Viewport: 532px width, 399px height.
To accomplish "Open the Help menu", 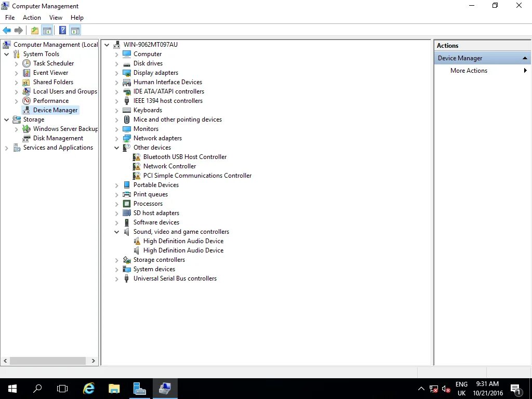I will pos(77,18).
